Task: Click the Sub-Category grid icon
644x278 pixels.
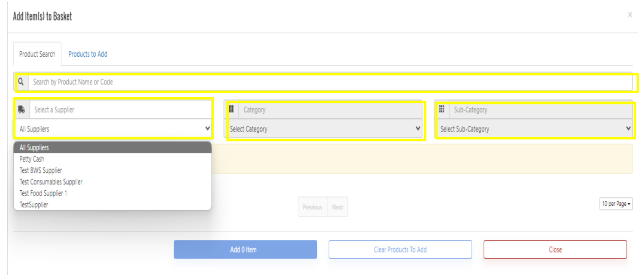Action: click(441, 109)
